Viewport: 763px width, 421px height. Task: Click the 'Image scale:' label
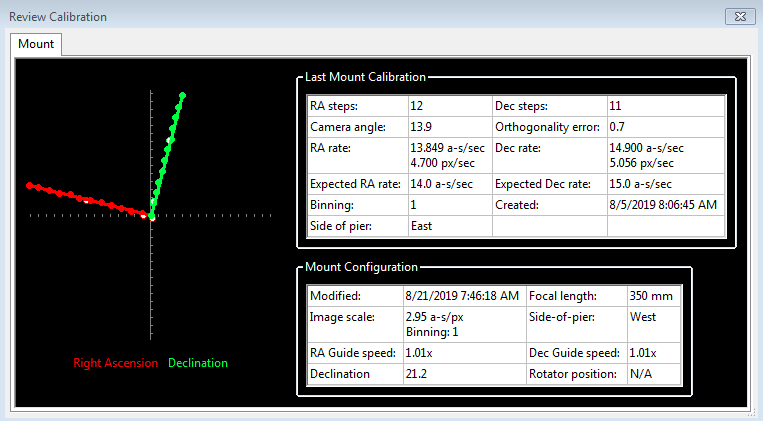342,317
